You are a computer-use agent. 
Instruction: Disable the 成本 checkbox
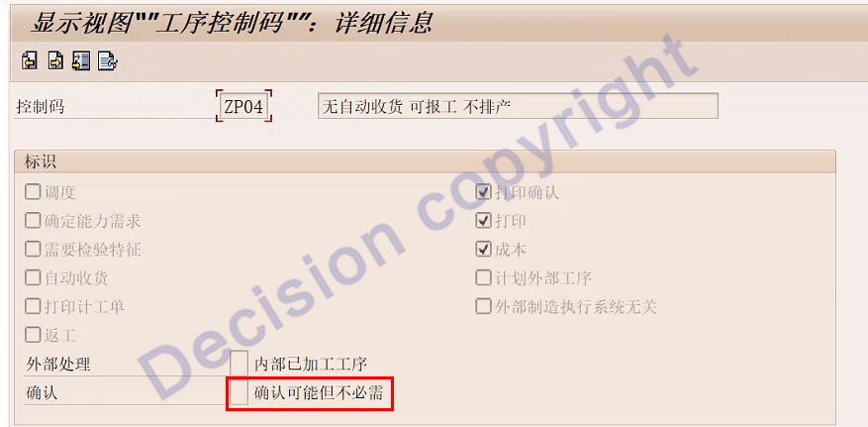(484, 250)
